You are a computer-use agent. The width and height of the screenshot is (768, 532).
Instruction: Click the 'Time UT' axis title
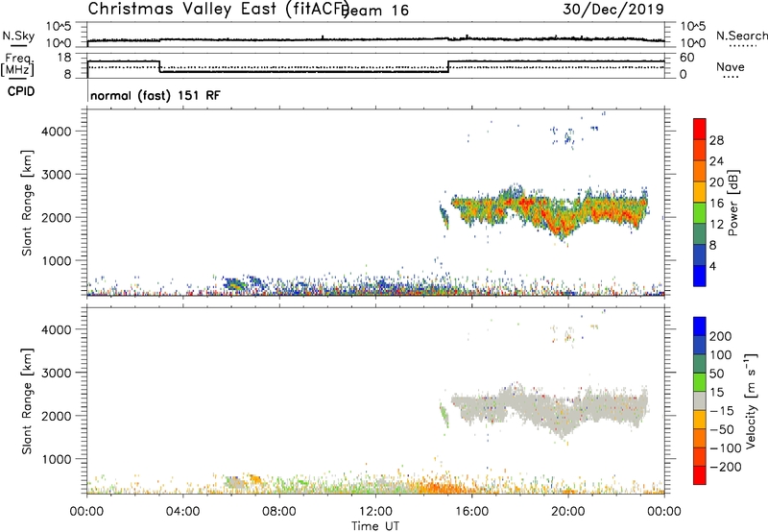(x=375, y=526)
